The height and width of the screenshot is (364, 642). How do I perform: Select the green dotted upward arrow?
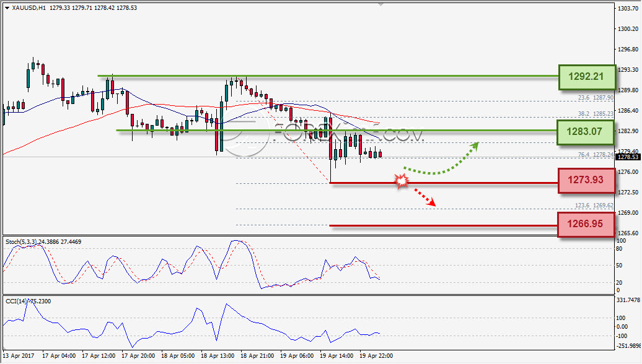coord(441,158)
